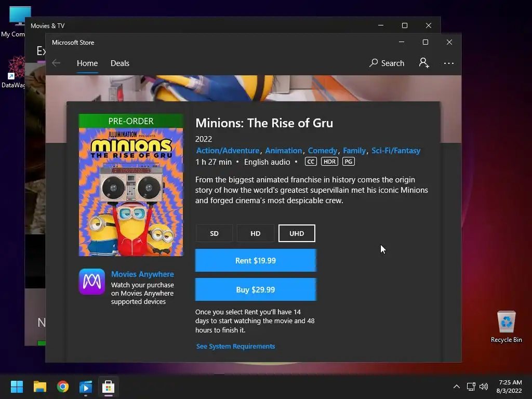The width and height of the screenshot is (532, 399).
Task: Maximize the Movies & TV window
Action: 404,25
